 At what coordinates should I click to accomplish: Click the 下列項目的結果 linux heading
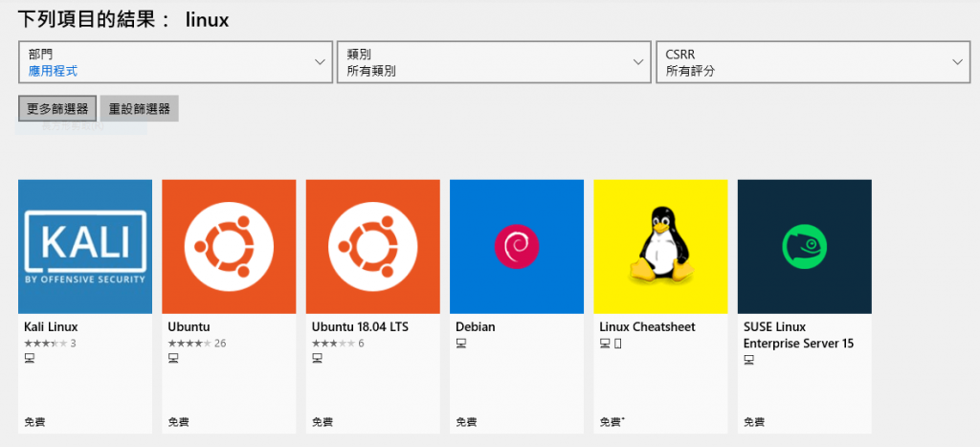pos(123,19)
